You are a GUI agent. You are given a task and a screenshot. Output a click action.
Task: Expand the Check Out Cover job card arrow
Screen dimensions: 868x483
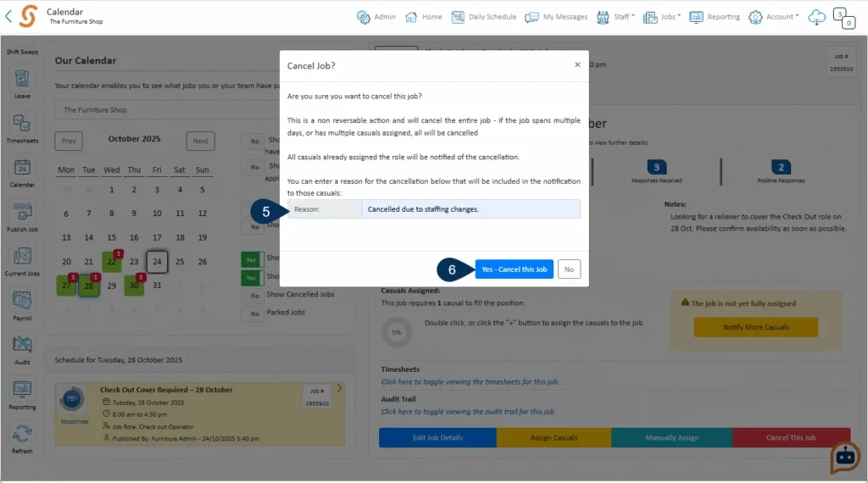pyautogui.click(x=339, y=388)
